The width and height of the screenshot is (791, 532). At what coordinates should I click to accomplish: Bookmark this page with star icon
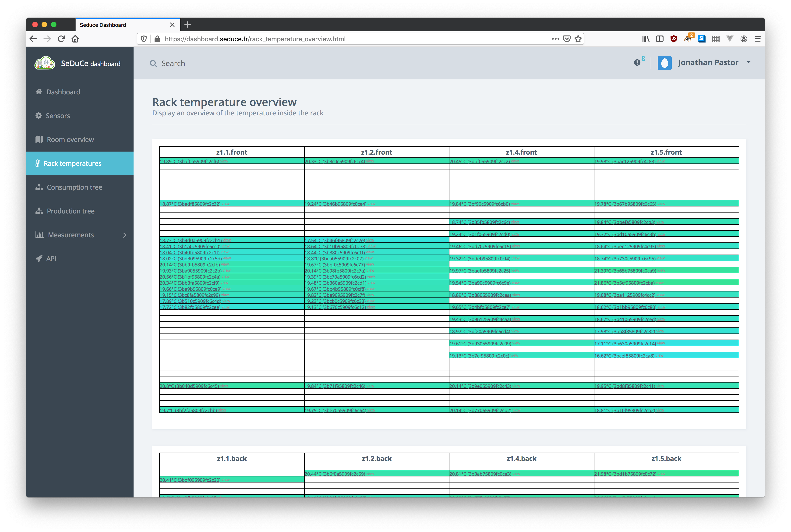click(578, 39)
